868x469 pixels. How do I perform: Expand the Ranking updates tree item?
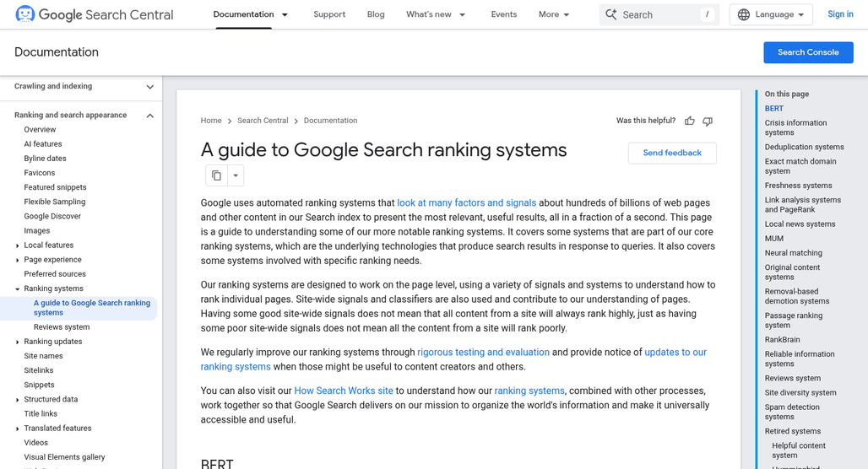click(x=17, y=342)
